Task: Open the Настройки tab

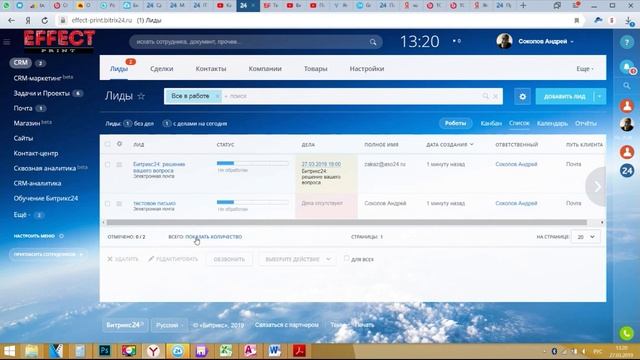Action: tap(367, 69)
